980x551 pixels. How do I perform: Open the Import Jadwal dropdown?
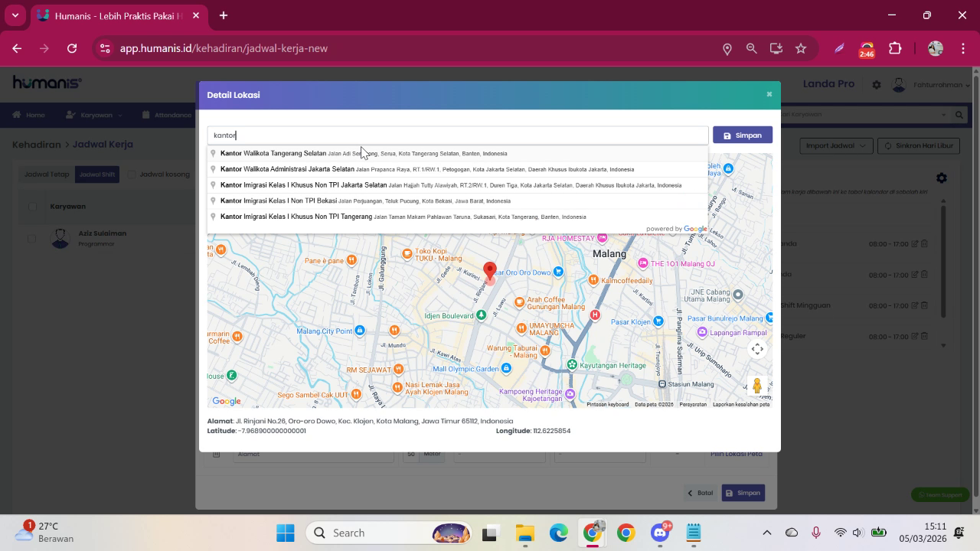point(836,145)
